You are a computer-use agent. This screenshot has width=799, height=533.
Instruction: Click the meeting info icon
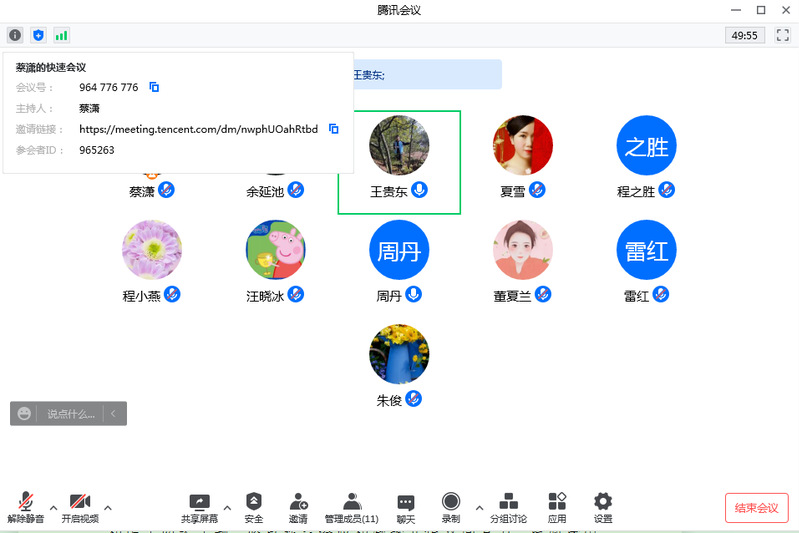pyautogui.click(x=15, y=35)
